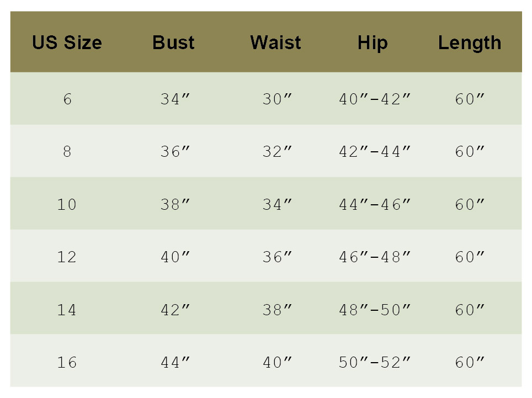
Task: Click the Bust column header
Action: point(173,43)
